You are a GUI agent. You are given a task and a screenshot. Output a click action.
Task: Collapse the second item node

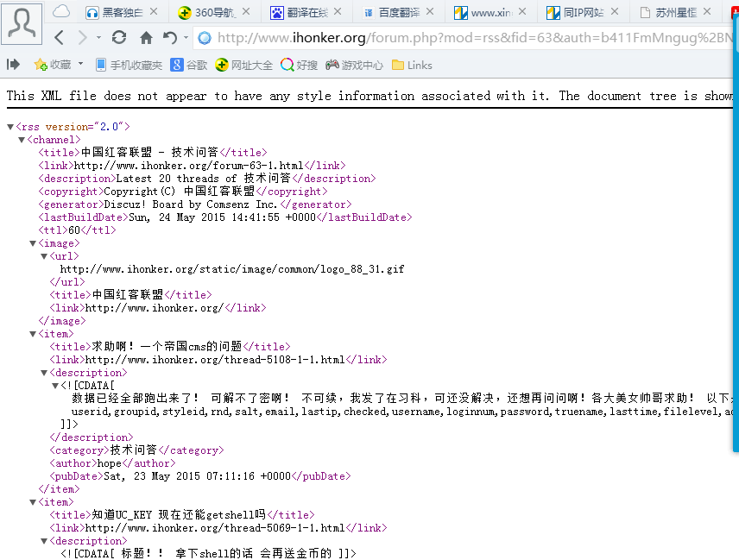pyautogui.click(x=33, y=502)
